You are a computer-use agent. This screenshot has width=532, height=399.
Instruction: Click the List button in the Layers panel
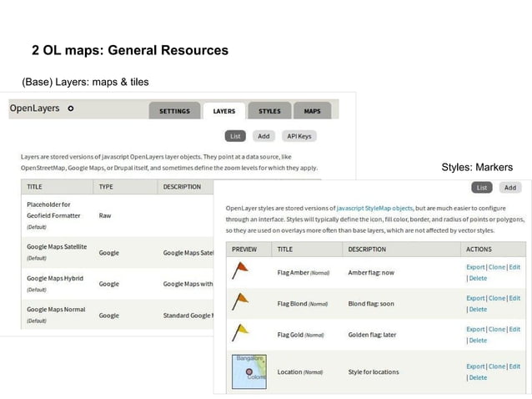[235, 136]
